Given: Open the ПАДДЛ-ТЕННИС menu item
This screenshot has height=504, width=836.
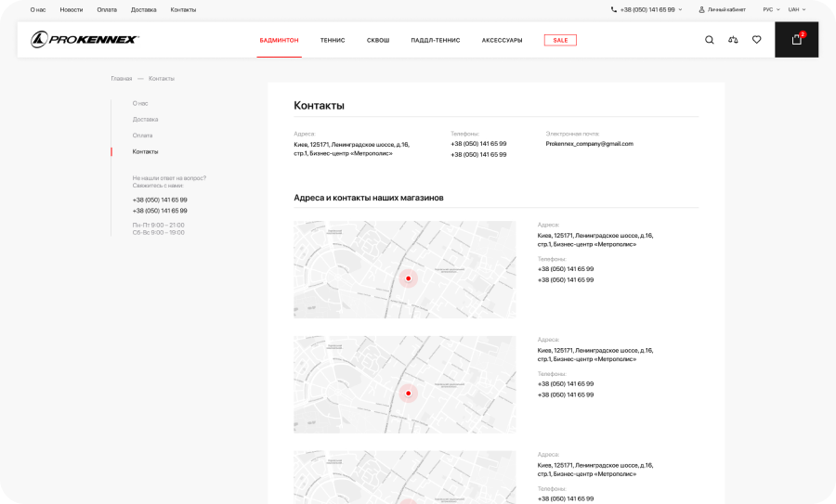Looking at the screenshot, I should (435, 41).
